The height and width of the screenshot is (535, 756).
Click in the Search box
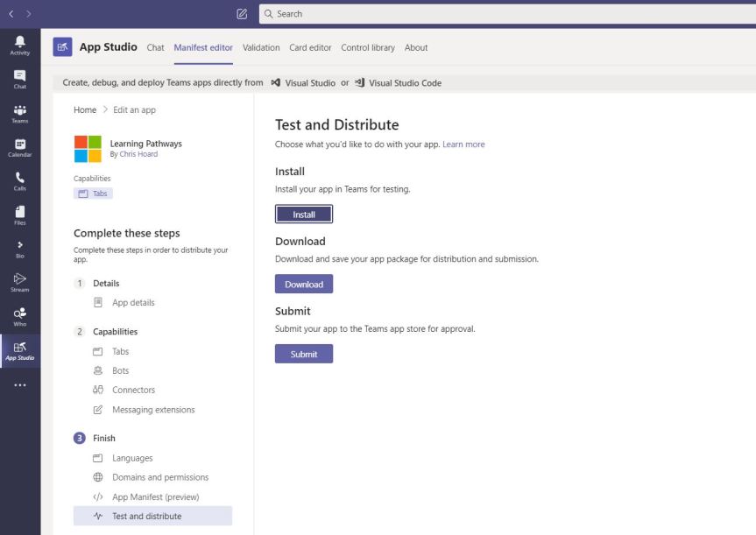pyautogui.click(x=508, y=14)
